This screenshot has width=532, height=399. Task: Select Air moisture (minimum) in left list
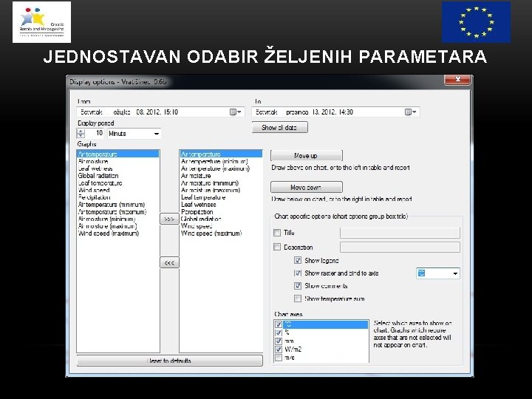(x=117, y=219)
